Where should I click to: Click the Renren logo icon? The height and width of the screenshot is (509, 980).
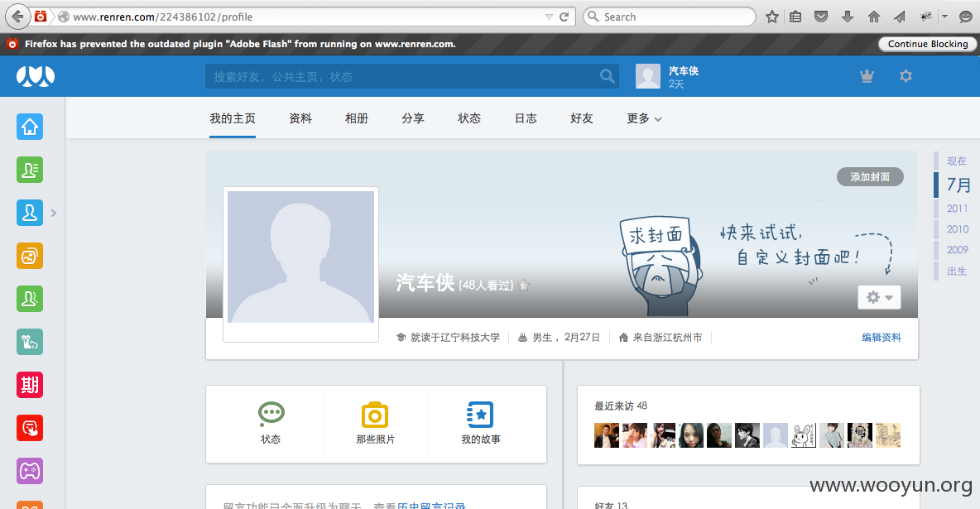point(36,76)
